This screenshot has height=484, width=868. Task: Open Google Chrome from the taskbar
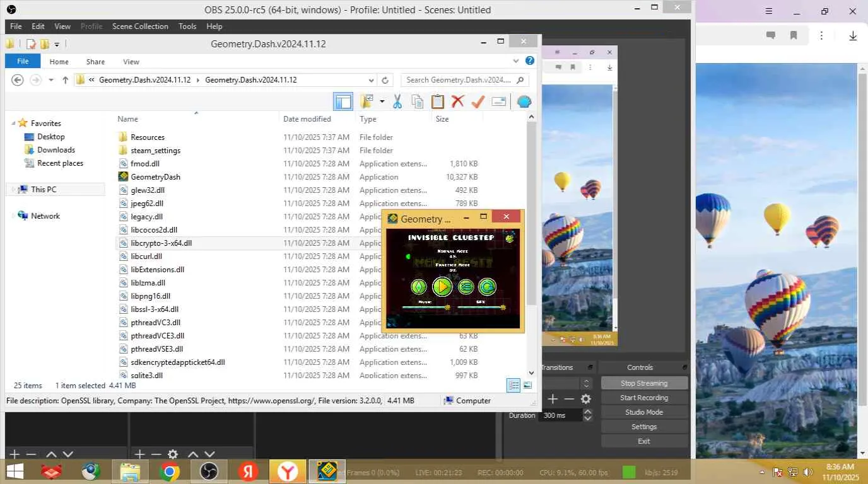[x=169, y=471]
